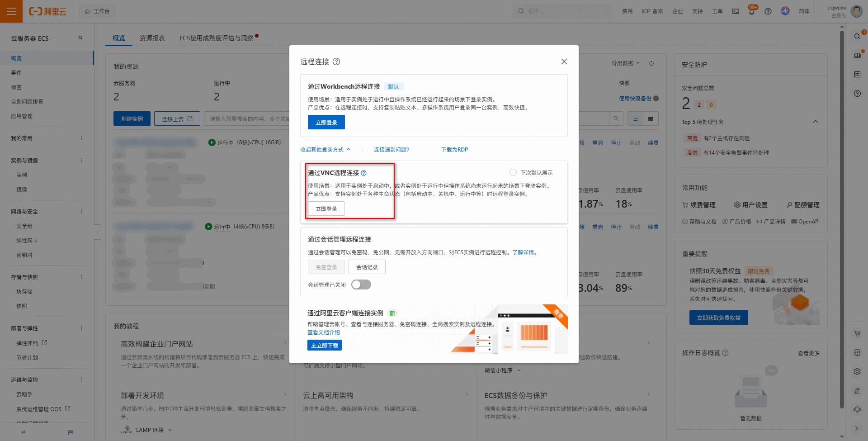Viewport: 868px width, 441px height.
Task: Switch to the 概览 tab
Action: 119,38
